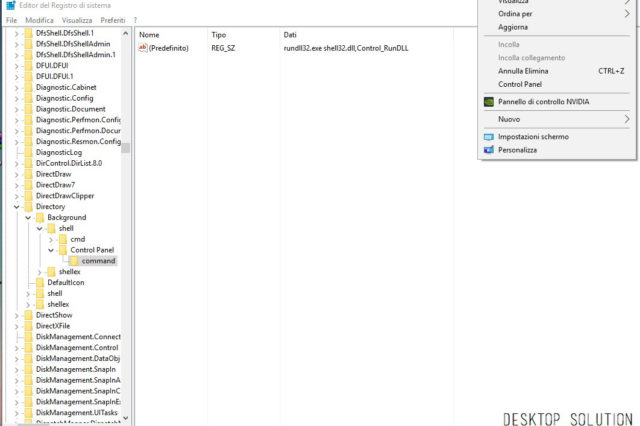Select the Directory key
Viewport: 640px width, 426px height.
coord(50,206)
